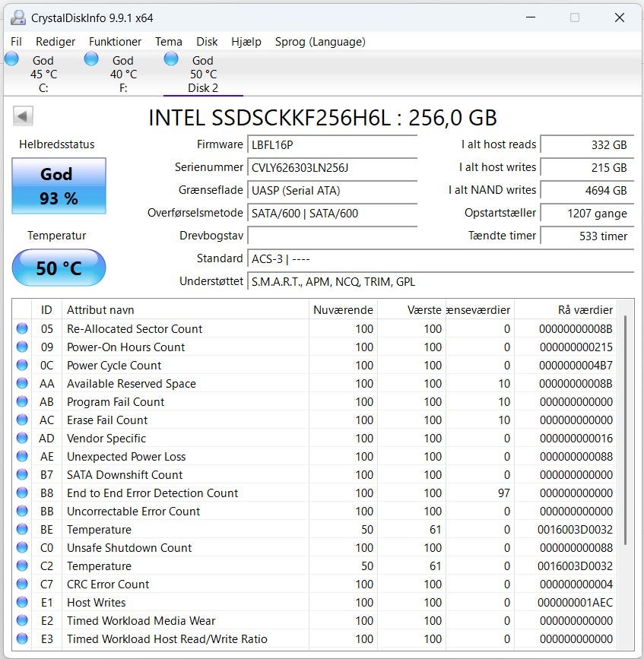
Task: Click the Opstartstæller value 1207 gange
Action: 587,213
